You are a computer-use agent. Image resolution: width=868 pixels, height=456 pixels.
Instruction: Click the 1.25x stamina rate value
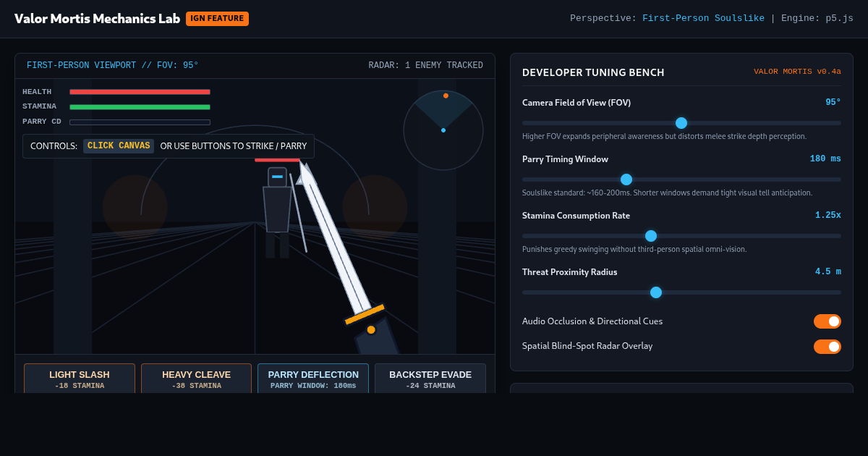(828, 216)
